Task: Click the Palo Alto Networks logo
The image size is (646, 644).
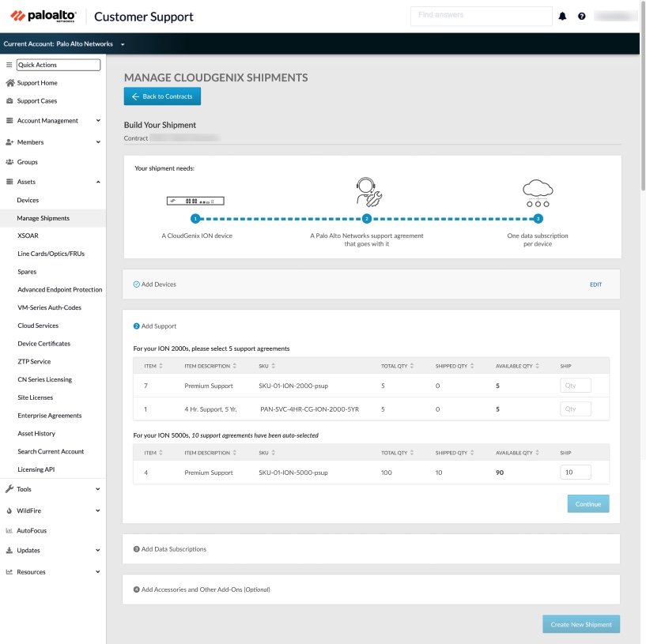Action: 43,16
